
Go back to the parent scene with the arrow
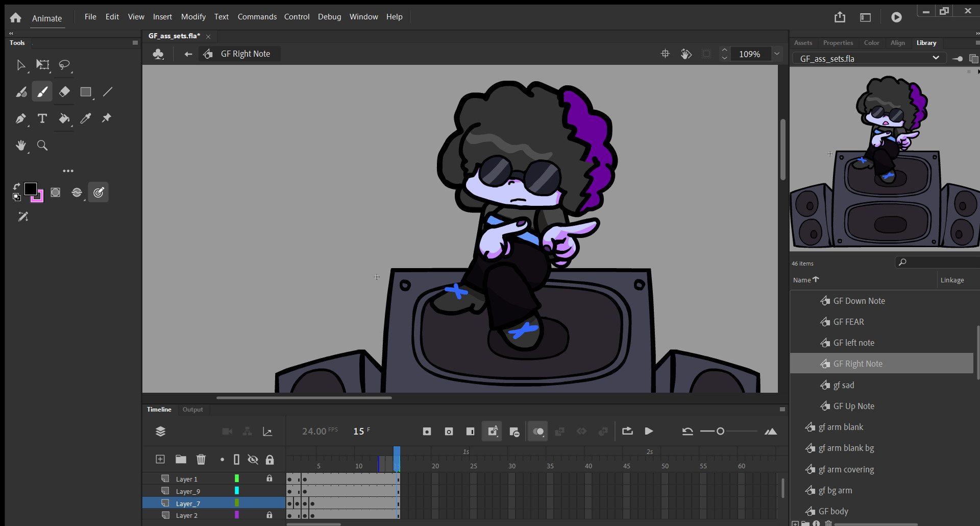pos(188,54)
